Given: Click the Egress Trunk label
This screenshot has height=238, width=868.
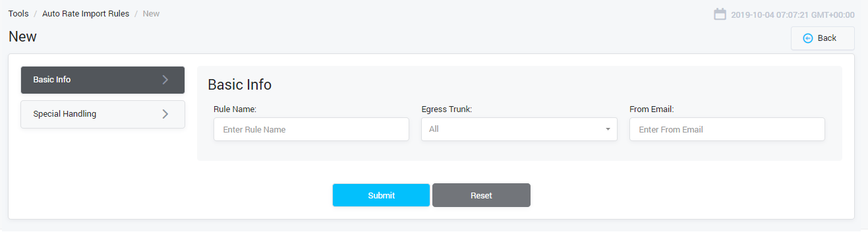Looking at the screenshot, I should point(446,109).
